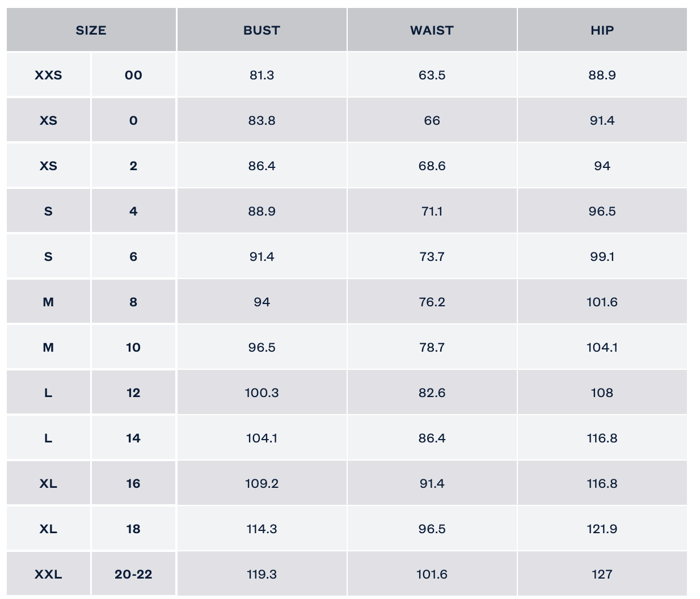Select numeric size 8 cell
The height and width of the screenshot is (599, 700).
pos(133,302)
